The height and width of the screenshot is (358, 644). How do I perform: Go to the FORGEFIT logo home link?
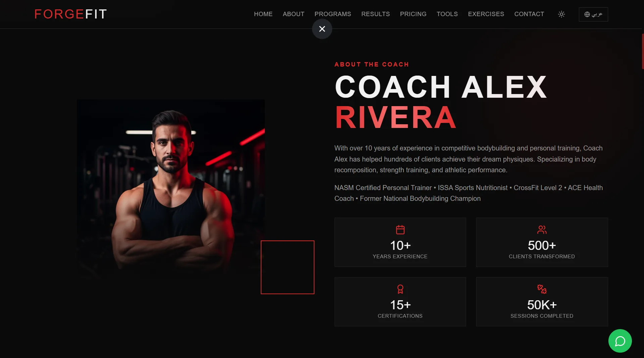tap(71, 14)
